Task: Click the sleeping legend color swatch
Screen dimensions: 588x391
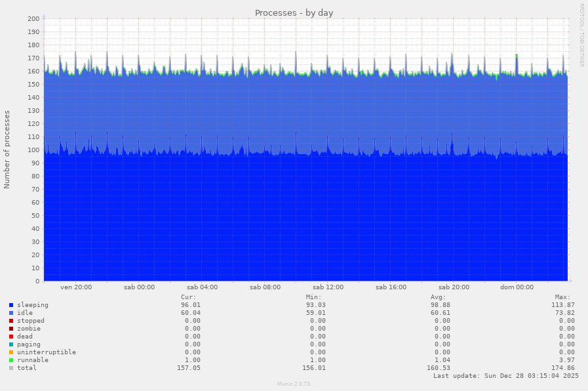Action: 11,305
